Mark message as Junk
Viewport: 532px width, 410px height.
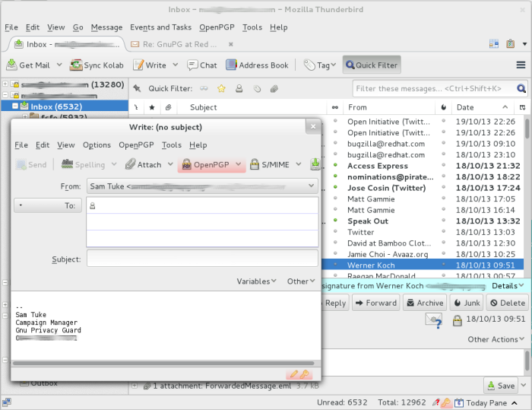(x=467, y=303)
